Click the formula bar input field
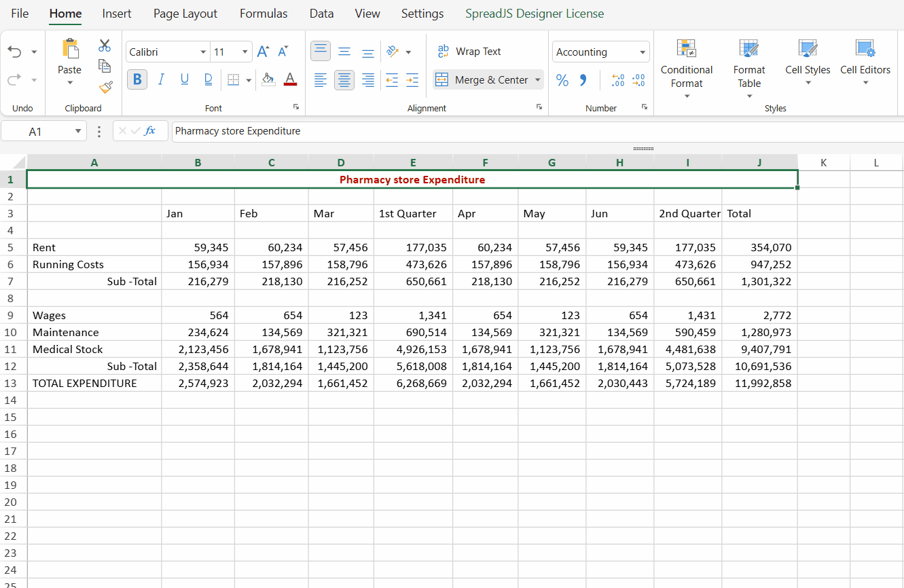Viewport: 904px width, 588px height. coord(537,131)
